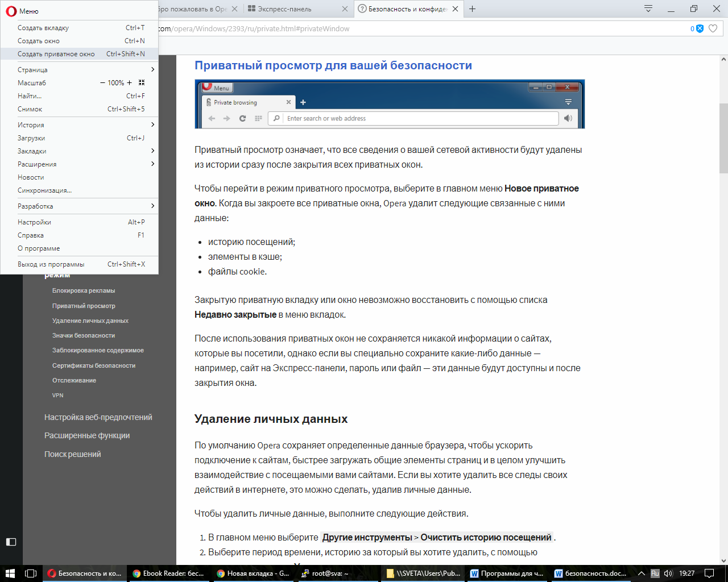Screen dimensions: 728x582
Task: Click the volume speaker tray icon
Action: click(668, 573)
